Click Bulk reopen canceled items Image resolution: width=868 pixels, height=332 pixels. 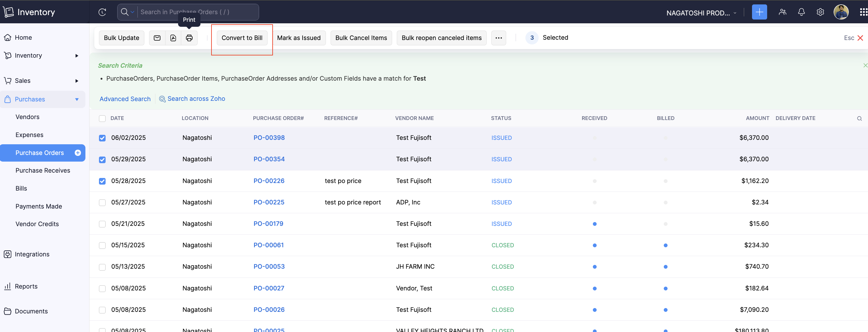442,38
